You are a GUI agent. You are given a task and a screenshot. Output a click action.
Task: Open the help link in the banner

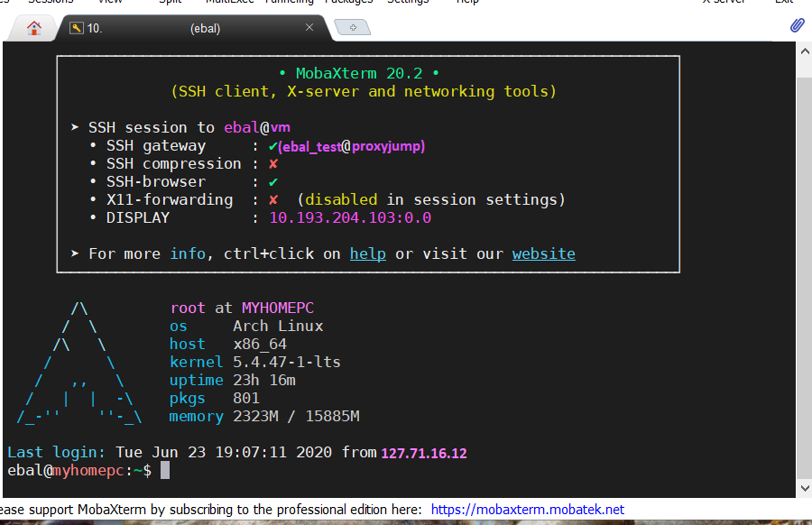(367, 253)
